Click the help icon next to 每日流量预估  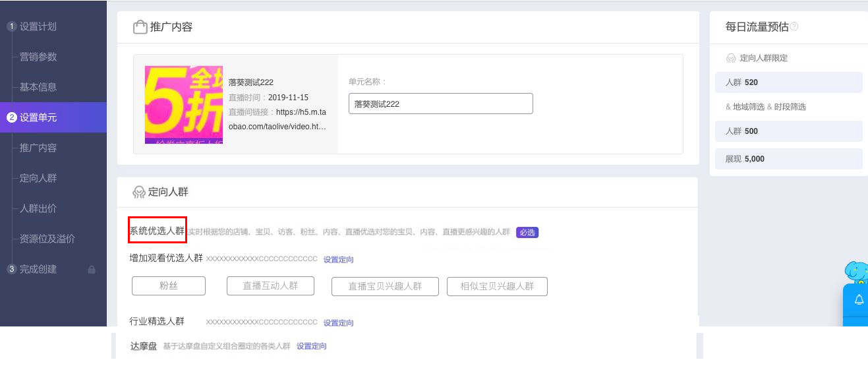click(794, 27)
